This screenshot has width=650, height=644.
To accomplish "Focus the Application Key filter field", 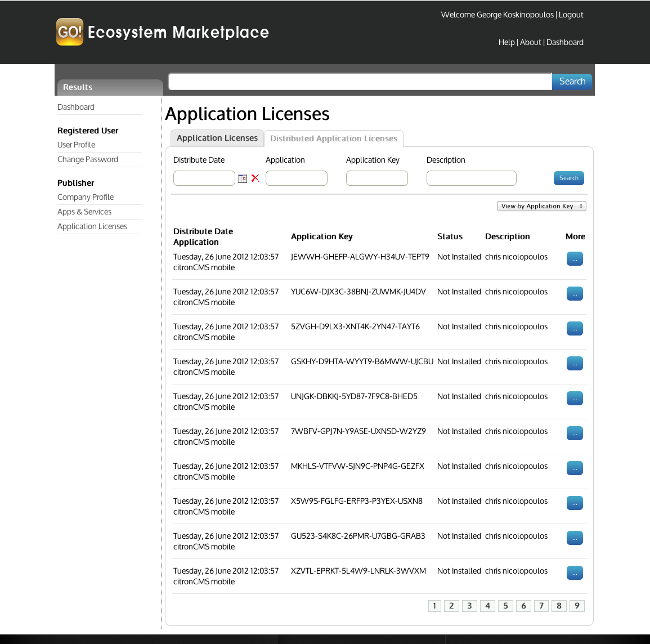I will pyautogui.click(x=377, y=178).
